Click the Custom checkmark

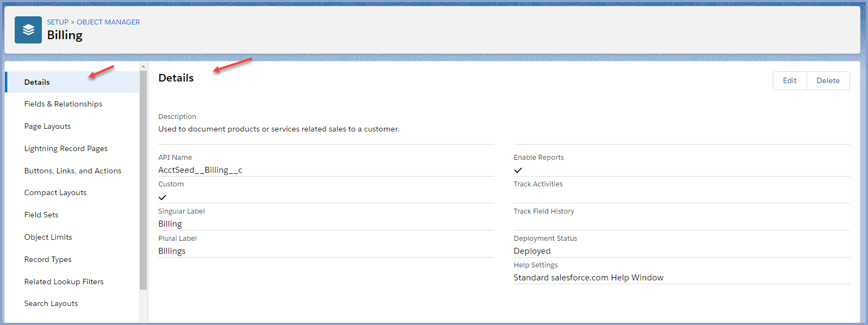click(162, 197)
